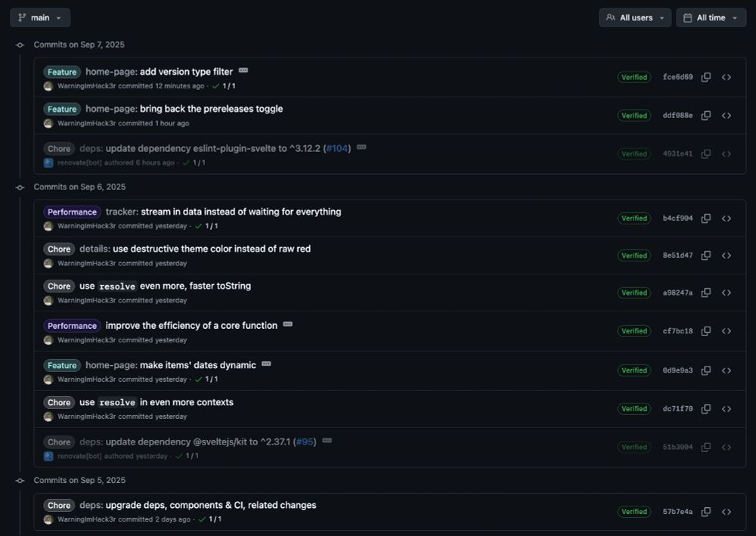Copy the fce6d69 commit SHA
The height and width of the screenshot is (536, 756).
pos(706,77)
